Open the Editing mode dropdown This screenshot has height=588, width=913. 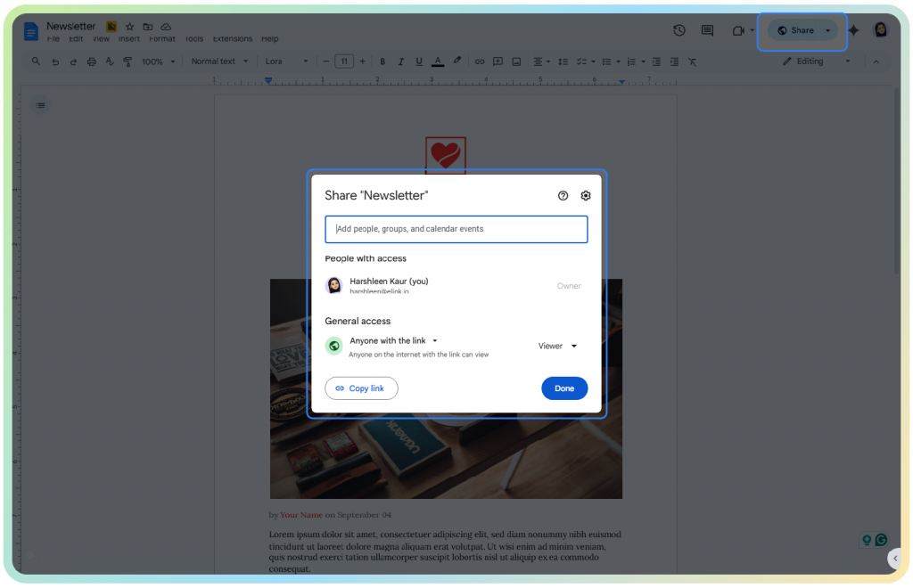[x=816, y=61]
